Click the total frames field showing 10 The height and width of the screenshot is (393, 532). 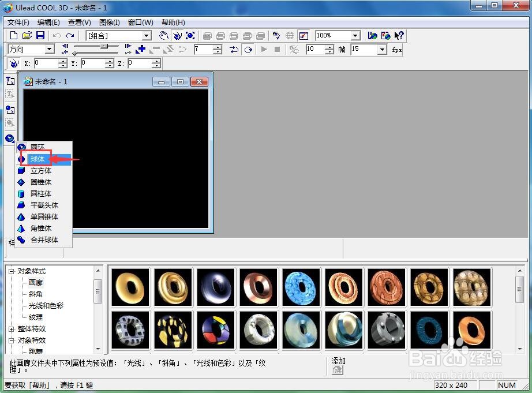315,50
